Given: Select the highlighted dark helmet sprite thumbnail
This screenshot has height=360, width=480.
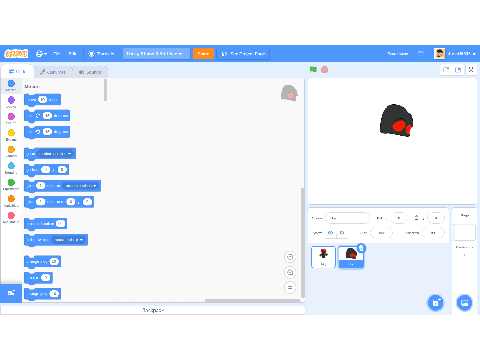Looking at the screenshot, I should (351, 257).
